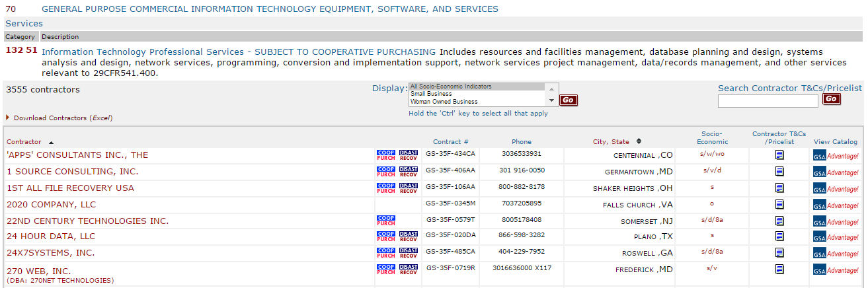
Task: Open pricelist document icon for 2020 COMPANY, LLC
Action: [779, 204]
